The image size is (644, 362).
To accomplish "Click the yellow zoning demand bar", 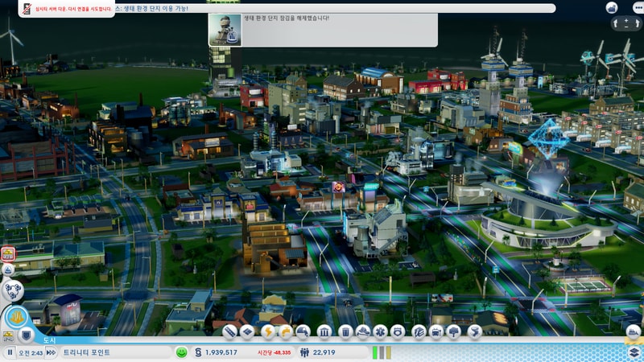I will 388,352.
